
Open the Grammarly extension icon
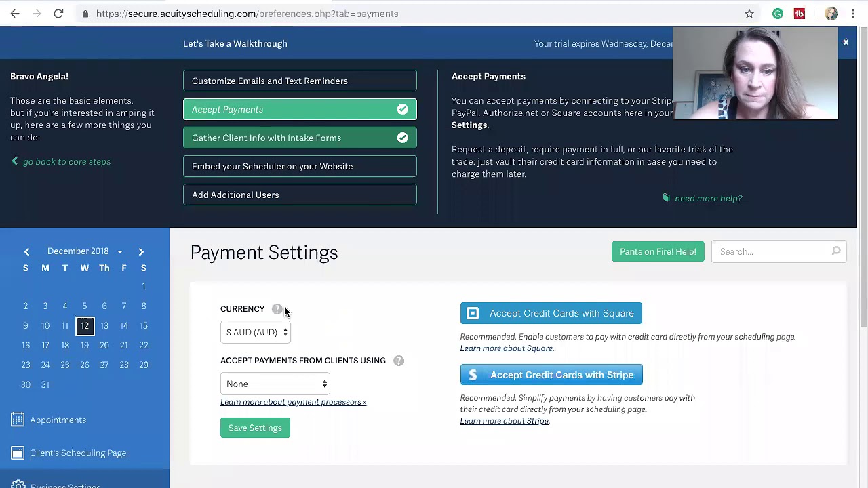[778, 14]
